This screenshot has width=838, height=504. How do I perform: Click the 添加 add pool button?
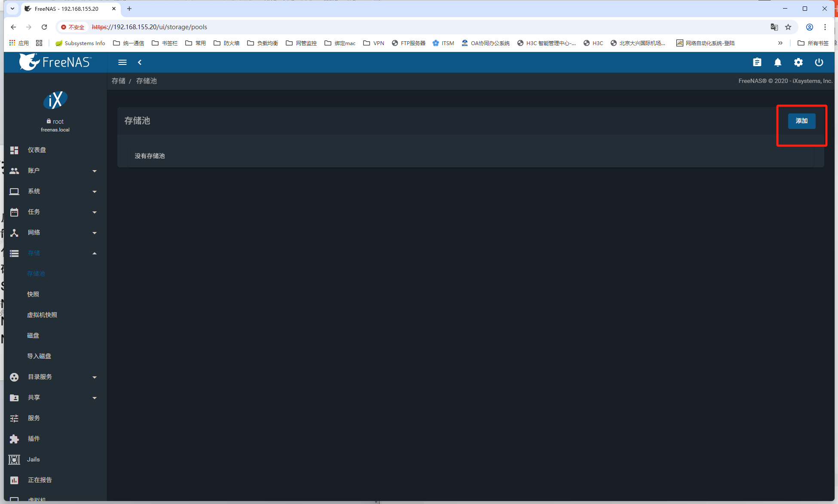tap(801, 121)
